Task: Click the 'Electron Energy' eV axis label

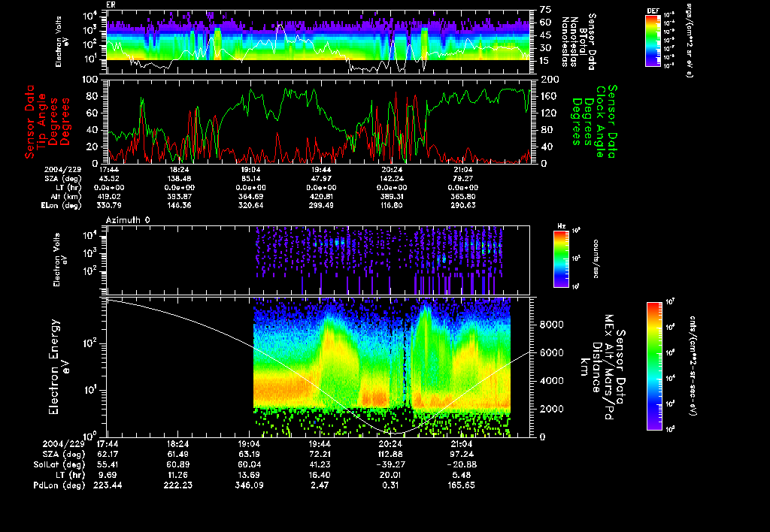Action: 54,367
